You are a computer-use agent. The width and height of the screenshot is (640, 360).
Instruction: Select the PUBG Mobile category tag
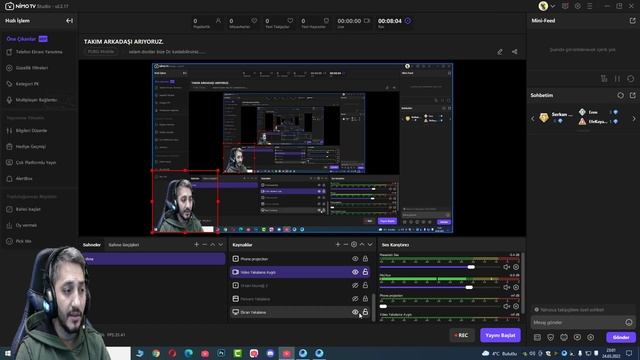point(101,52)
